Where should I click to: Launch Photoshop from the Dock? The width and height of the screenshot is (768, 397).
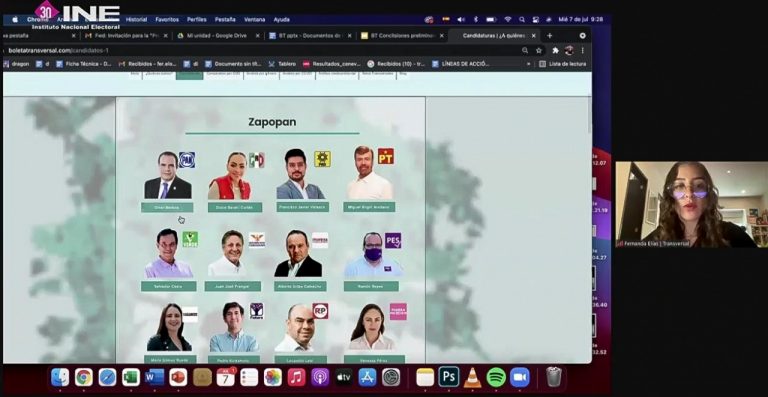pos(449,377)
